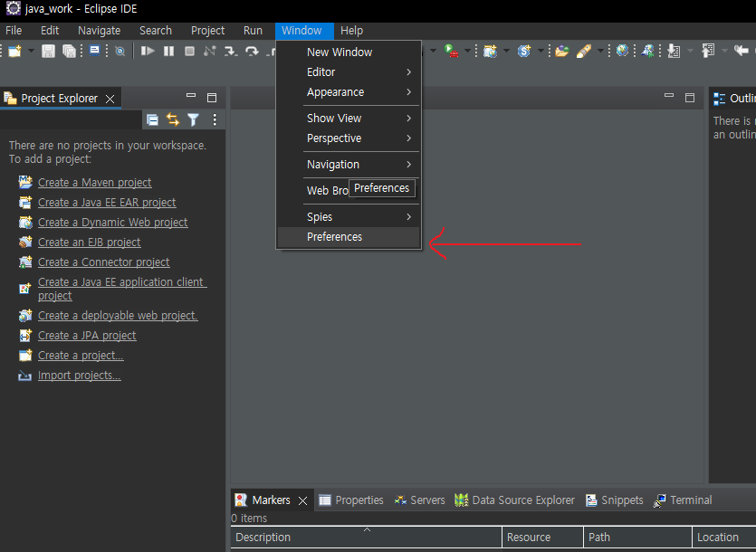756x552 pixels.
Task: Open the Spies submenu
Action: click(349, 217)
